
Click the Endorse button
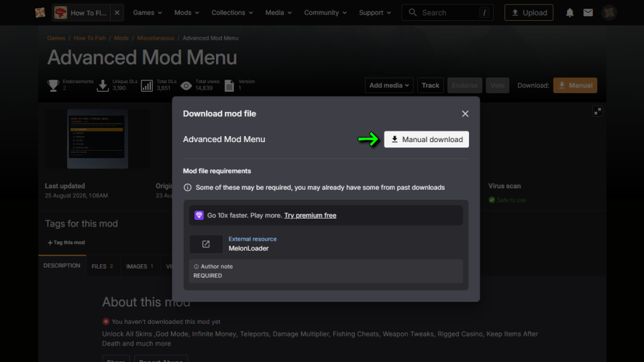coord(464,85)
